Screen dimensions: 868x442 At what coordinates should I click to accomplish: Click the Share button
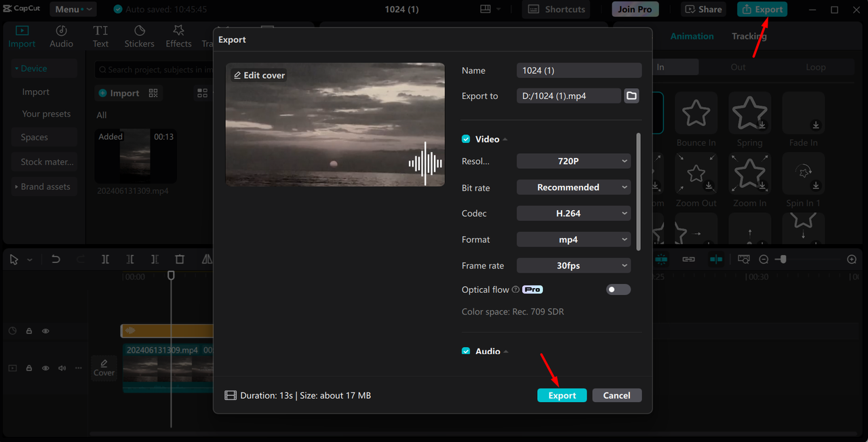703,9
